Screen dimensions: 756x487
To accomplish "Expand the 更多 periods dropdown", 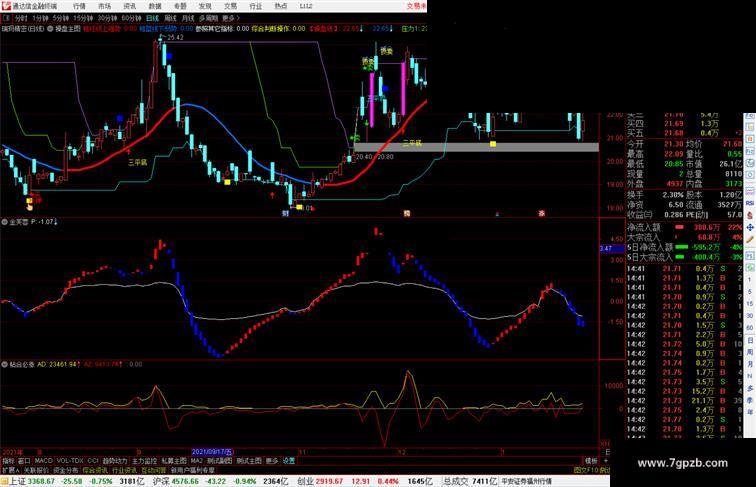I will pos(230,18).
